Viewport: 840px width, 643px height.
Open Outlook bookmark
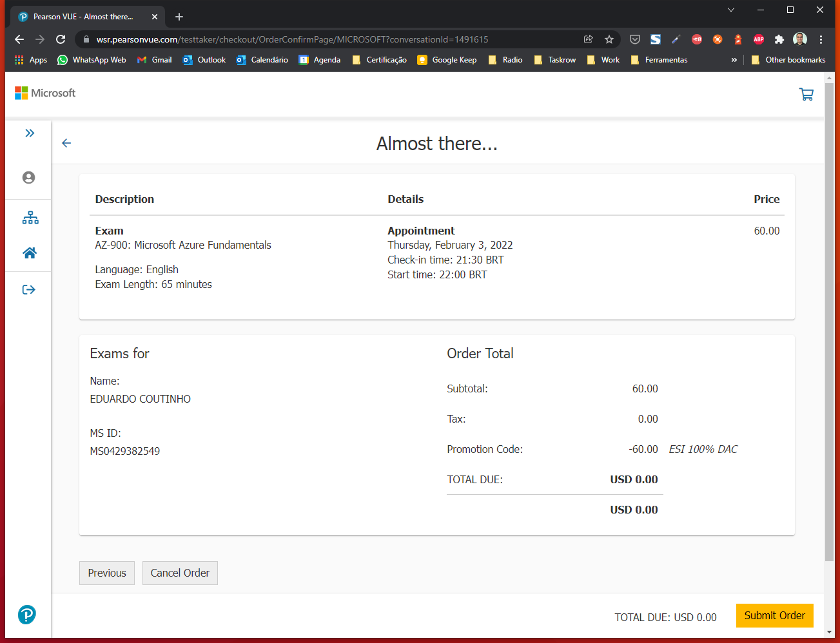click(204, 60)
